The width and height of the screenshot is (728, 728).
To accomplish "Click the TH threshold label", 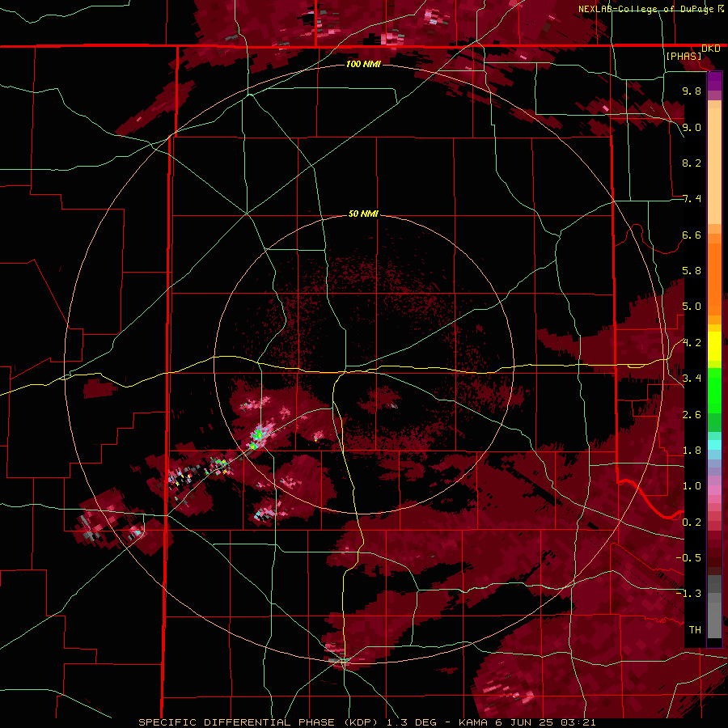I will click(695, 630).
